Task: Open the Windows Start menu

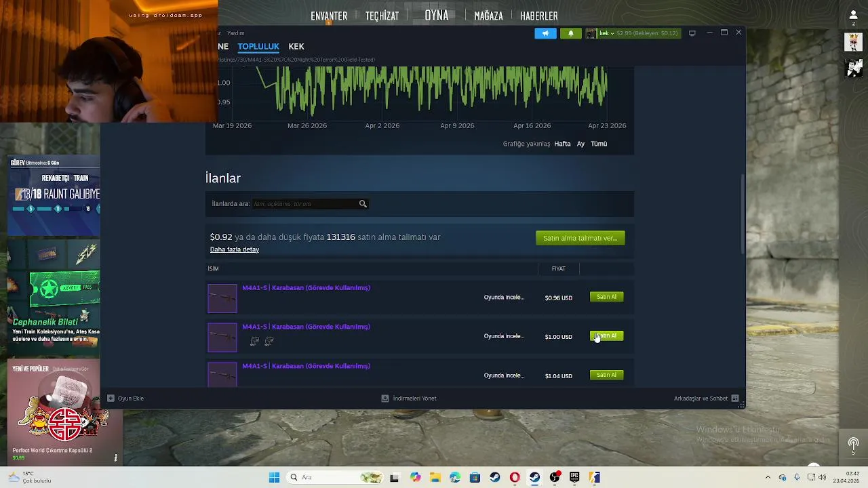Action: 274,477
